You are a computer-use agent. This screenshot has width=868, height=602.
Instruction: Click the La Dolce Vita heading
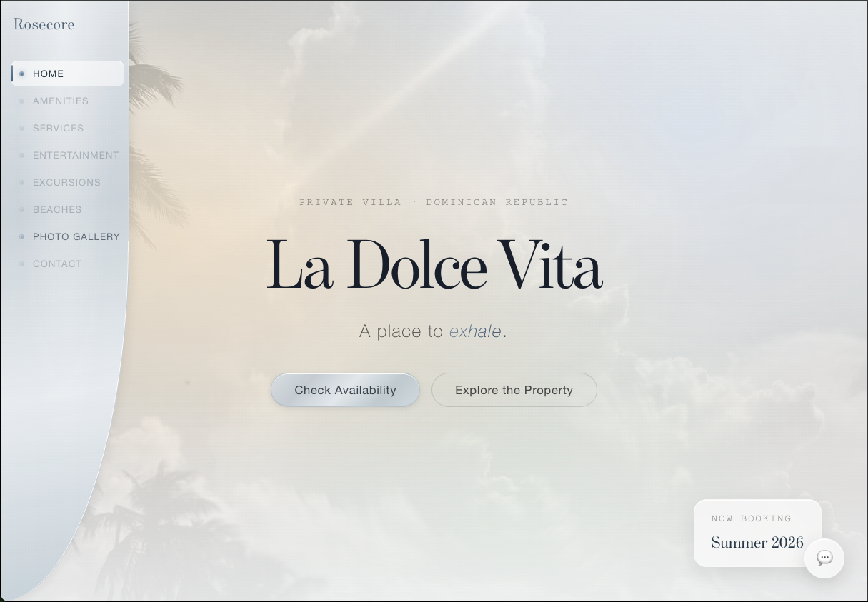click(434, 265)
